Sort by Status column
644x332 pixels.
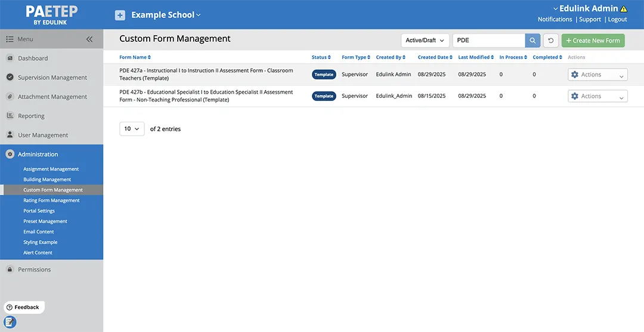[321, 57]
